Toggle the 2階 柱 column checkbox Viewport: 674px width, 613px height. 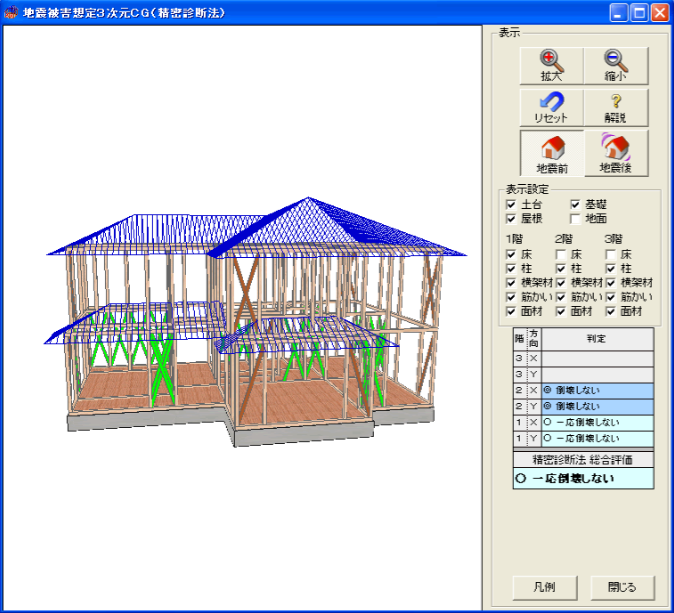tap(561, 269)
